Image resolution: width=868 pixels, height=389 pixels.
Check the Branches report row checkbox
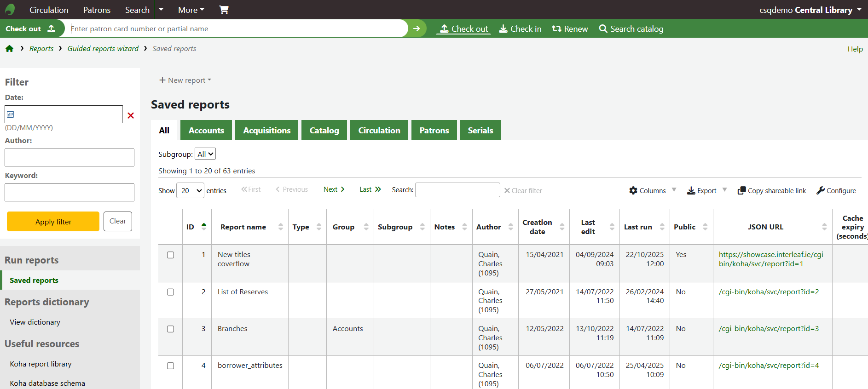(170, 329)
